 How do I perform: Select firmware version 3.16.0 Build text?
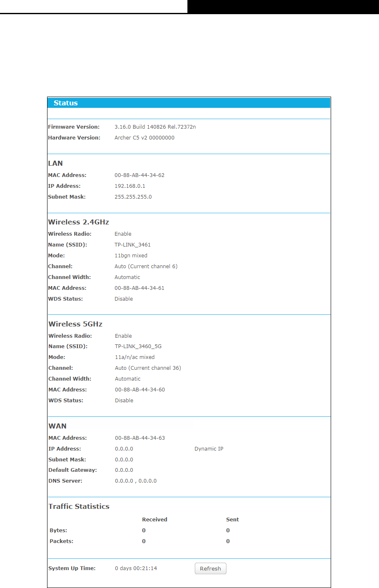(155, 127)
